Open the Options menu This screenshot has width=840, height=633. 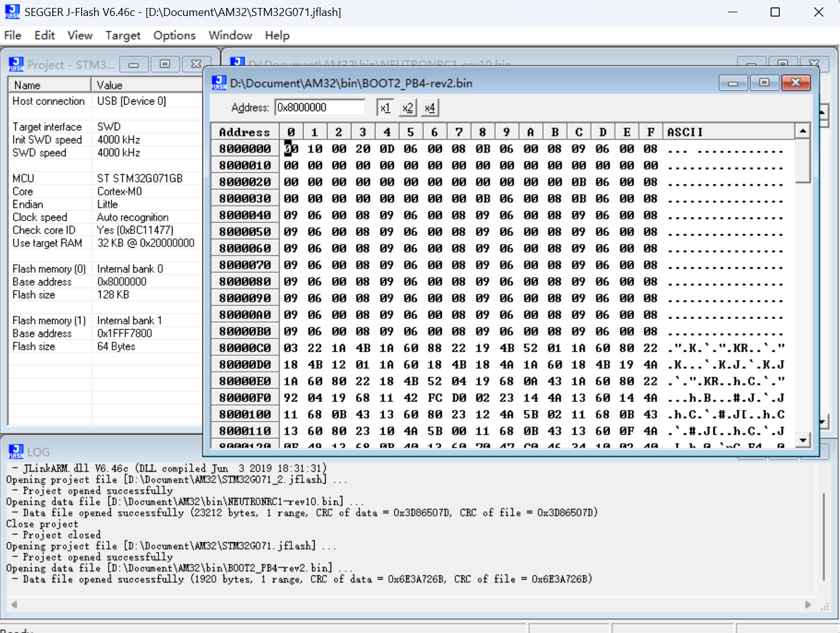click(175, 36)
